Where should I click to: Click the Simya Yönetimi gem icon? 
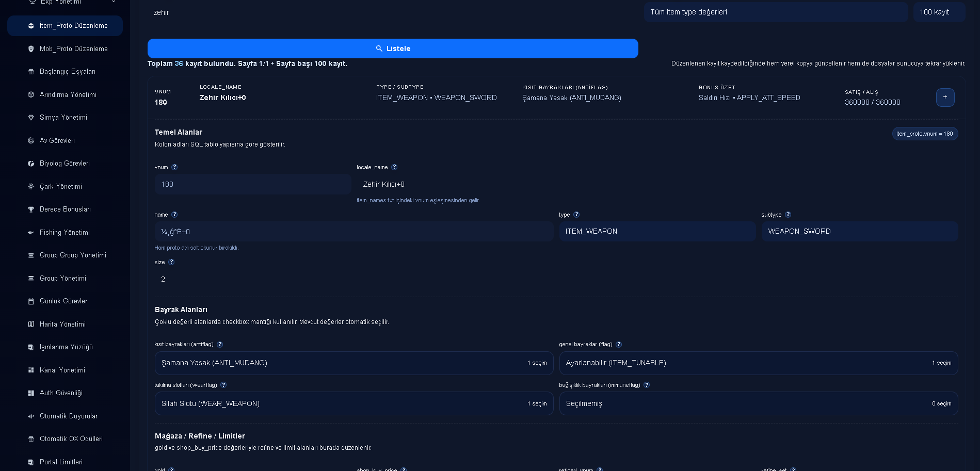31,118
